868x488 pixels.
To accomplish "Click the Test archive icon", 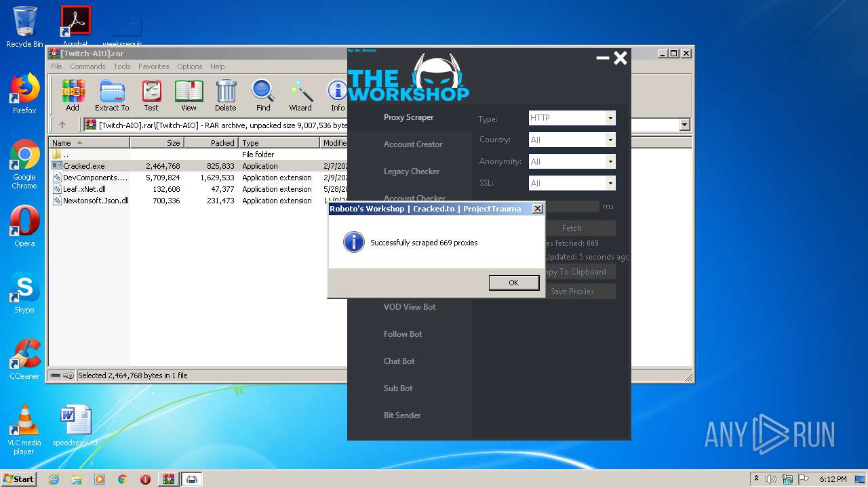I will pos(151,96).
